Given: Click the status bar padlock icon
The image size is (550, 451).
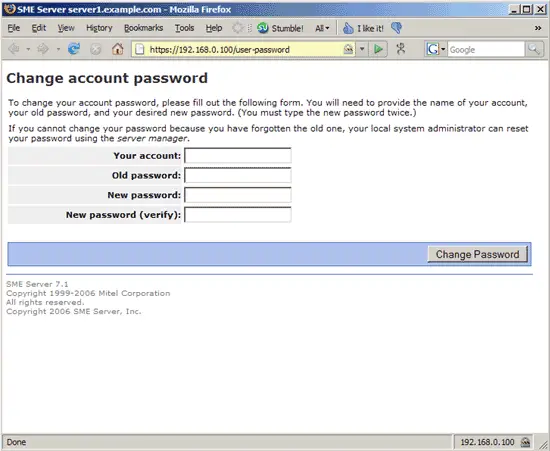Looking at the screenshot, I should point(525,442).
